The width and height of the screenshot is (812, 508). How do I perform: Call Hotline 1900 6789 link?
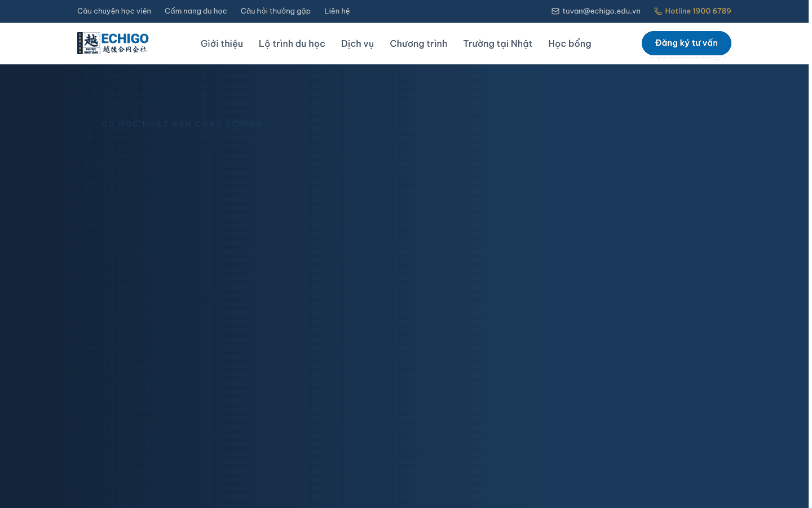click(x=698, y=11)
